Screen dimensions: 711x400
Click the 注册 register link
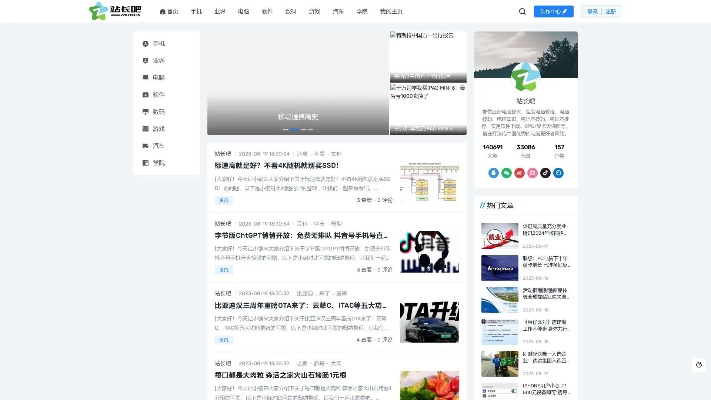coord(610,11)
